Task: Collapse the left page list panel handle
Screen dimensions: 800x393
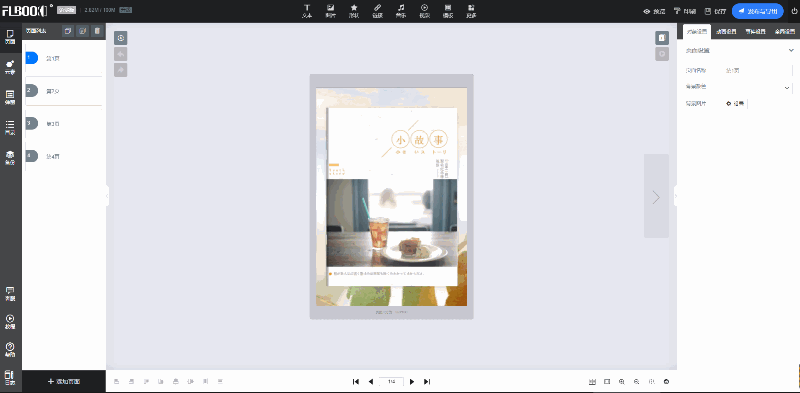Action: coord(107,196)
